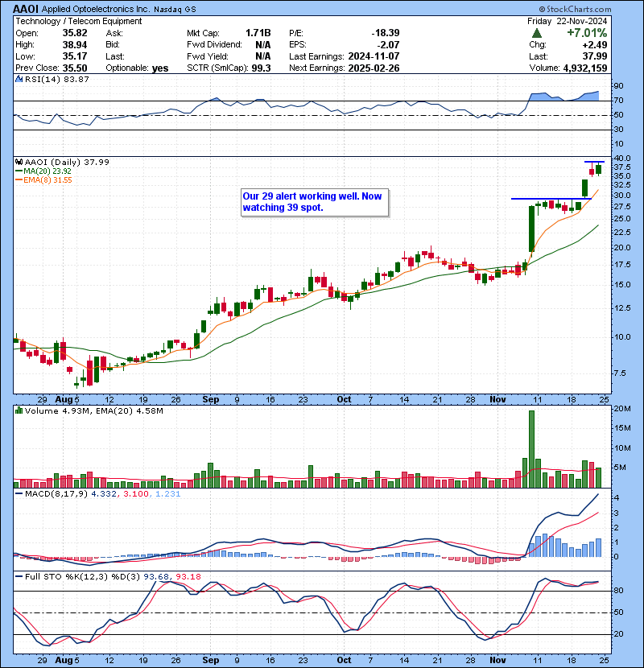Screen dimensions: 644x668
Task: Select the EPS value -2.07
Action: [x=388, y=45]
